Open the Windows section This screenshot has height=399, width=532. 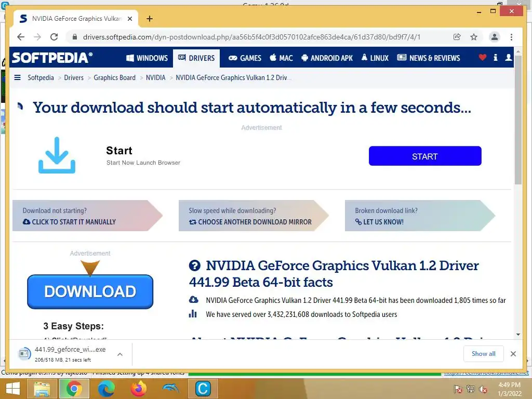(147, 58)
